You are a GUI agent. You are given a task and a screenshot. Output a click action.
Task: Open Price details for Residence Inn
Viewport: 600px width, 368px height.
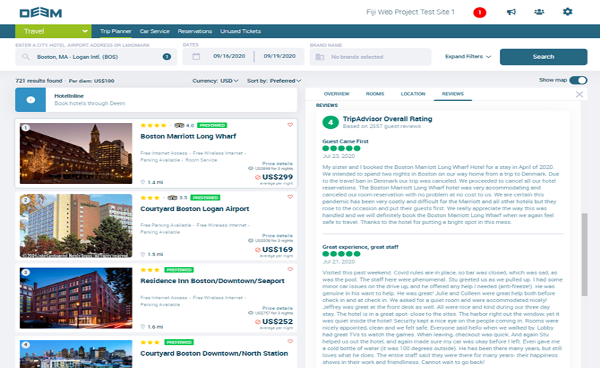(277, 308)
